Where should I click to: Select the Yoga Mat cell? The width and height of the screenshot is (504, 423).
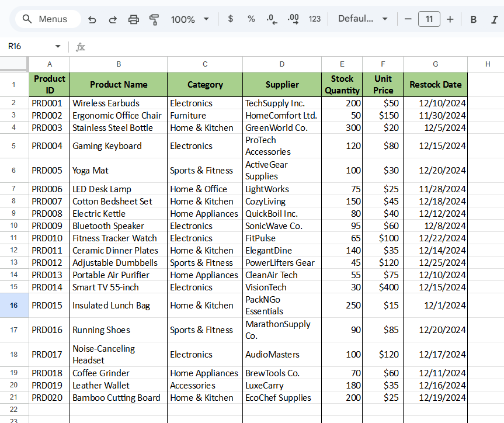point(119,171)
